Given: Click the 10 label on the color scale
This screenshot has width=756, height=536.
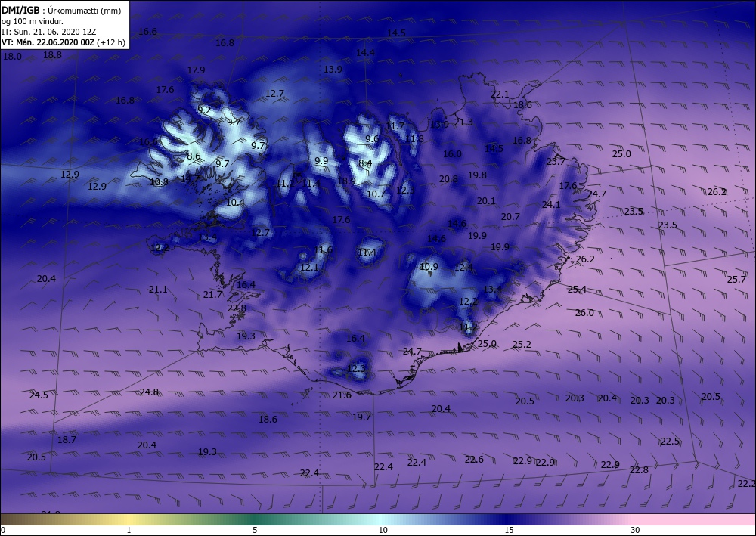Looking at the screenshot, I should point(383,530).
